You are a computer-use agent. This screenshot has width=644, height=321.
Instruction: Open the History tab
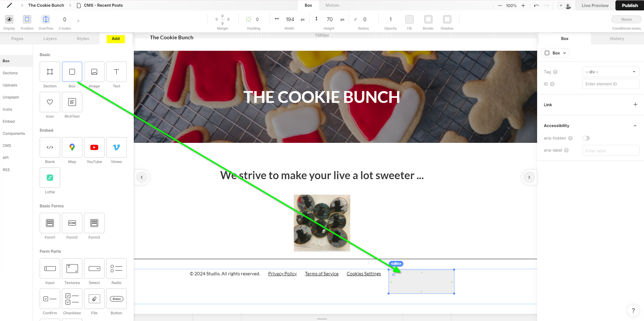(617, 39)
